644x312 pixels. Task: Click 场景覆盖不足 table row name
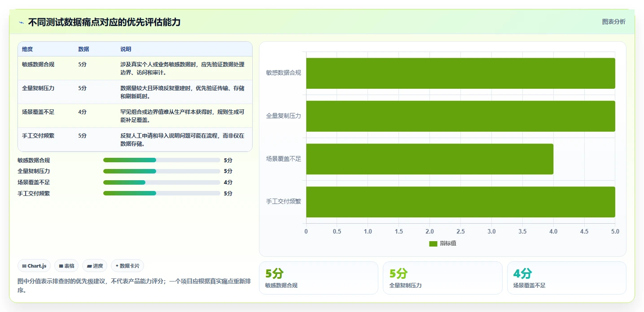(x=38, y=112)
